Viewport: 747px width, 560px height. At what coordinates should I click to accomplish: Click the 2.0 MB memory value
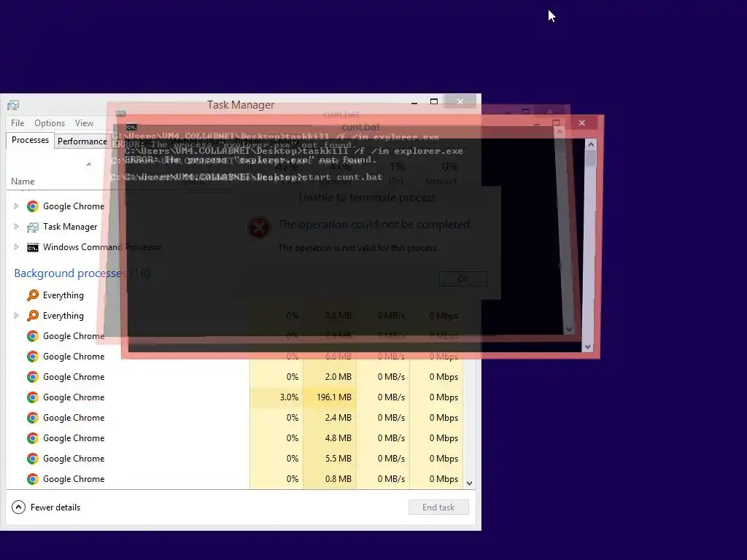[338, 377]
